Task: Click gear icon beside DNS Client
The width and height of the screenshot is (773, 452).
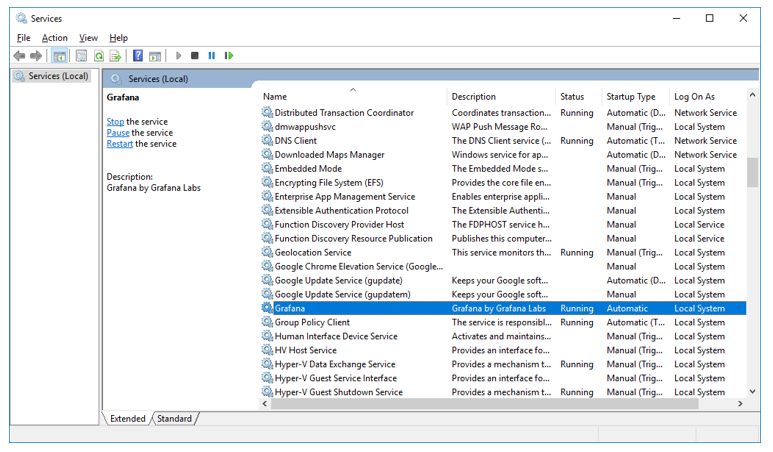Action: [267, 140]
